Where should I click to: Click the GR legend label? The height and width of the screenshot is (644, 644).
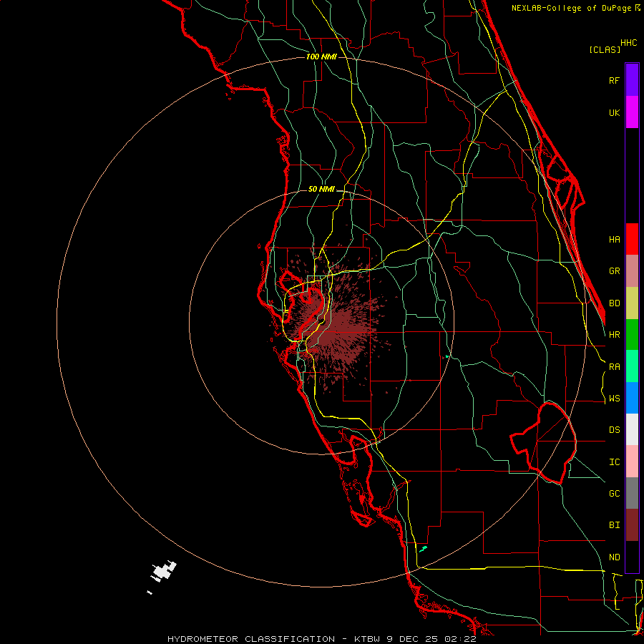614,271
